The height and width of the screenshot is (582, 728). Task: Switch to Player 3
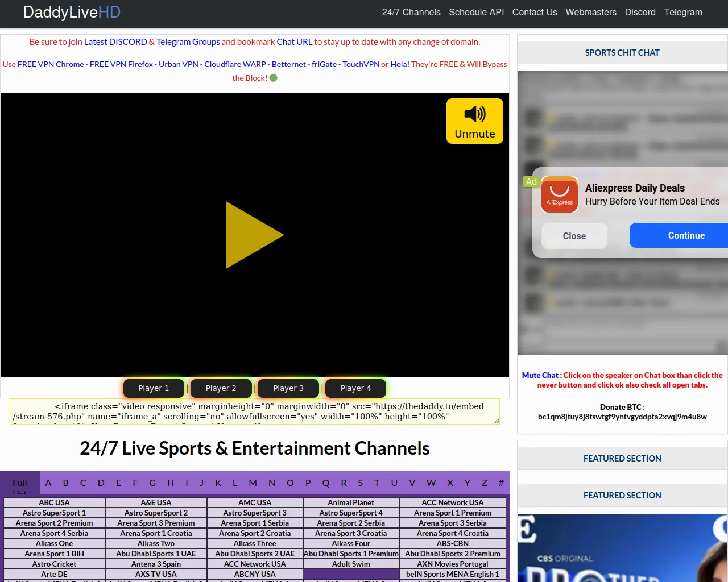coord(288,388)
